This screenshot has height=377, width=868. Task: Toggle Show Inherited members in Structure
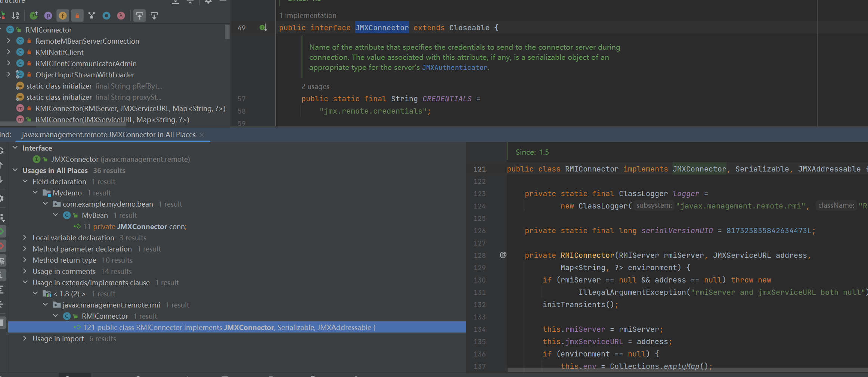coord(34,16)
